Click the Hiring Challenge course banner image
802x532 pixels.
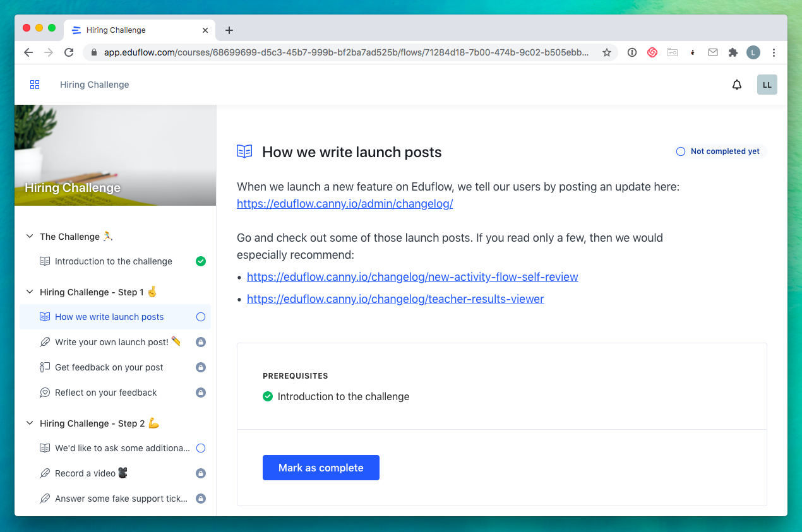115,155
